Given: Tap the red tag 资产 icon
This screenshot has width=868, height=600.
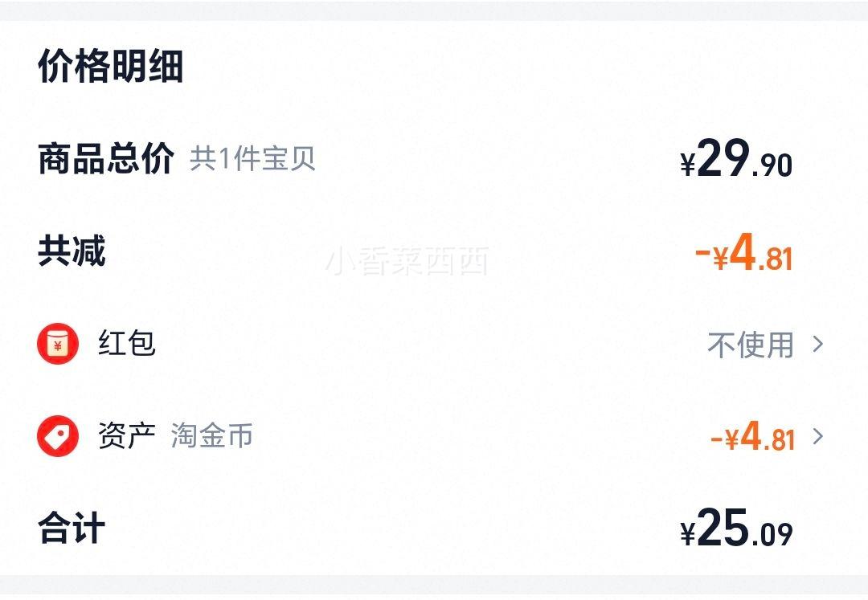Looking at the screenshot, I should 58,436.
